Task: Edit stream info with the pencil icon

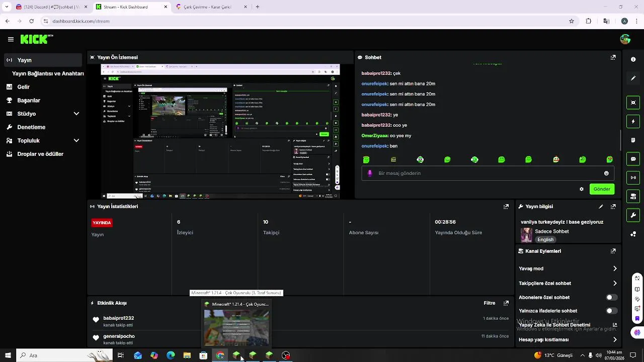Action: click(x=601, y=206)
